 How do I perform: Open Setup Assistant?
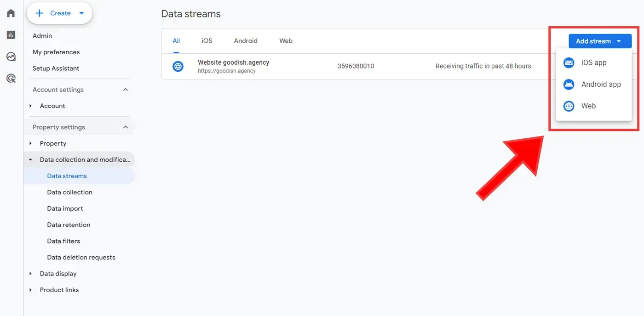pos(56,68)
